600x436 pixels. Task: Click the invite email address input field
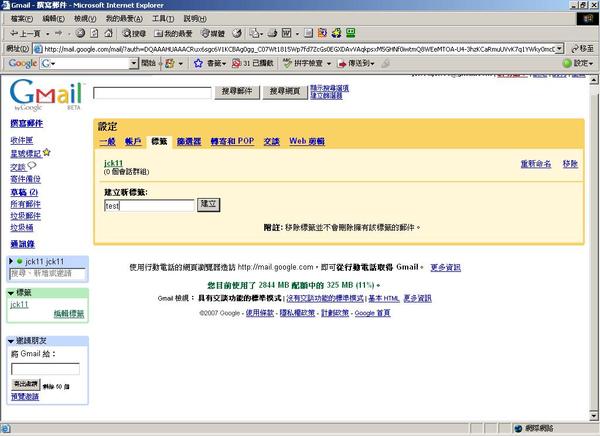click(46, 369)
